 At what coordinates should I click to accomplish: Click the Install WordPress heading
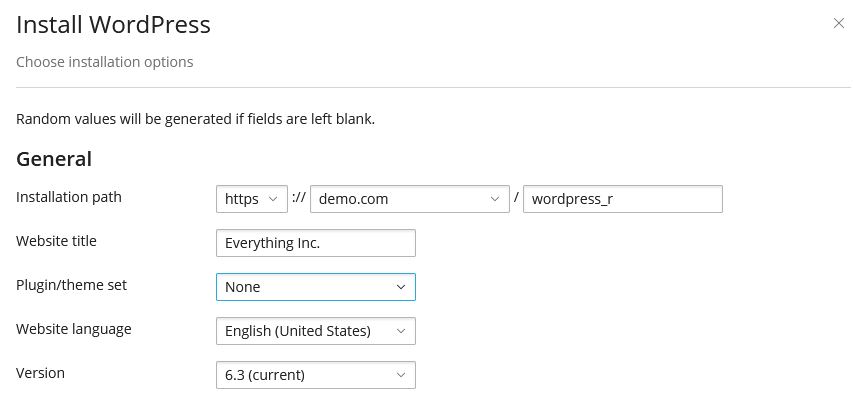pos(113,25)
